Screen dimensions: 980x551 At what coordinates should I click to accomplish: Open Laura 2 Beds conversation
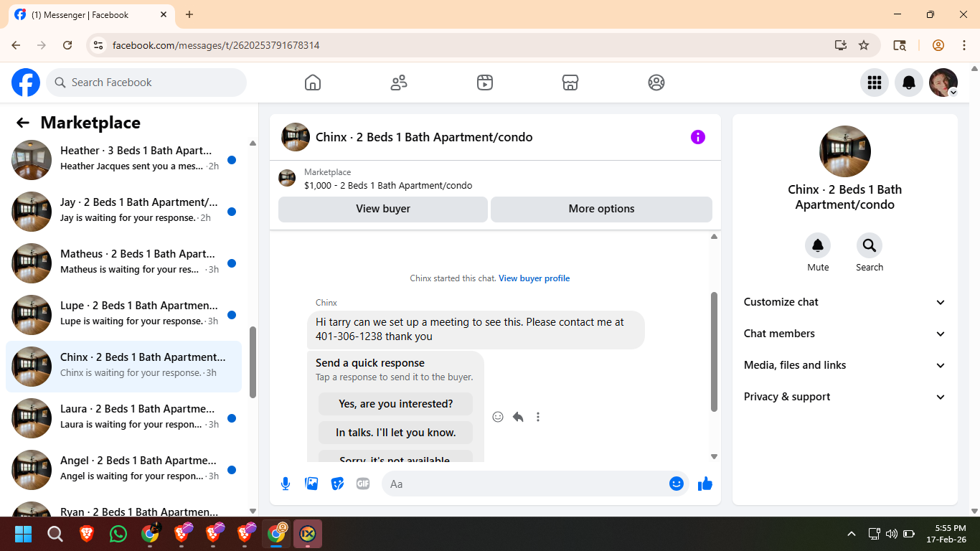click(x=123, y=418)
